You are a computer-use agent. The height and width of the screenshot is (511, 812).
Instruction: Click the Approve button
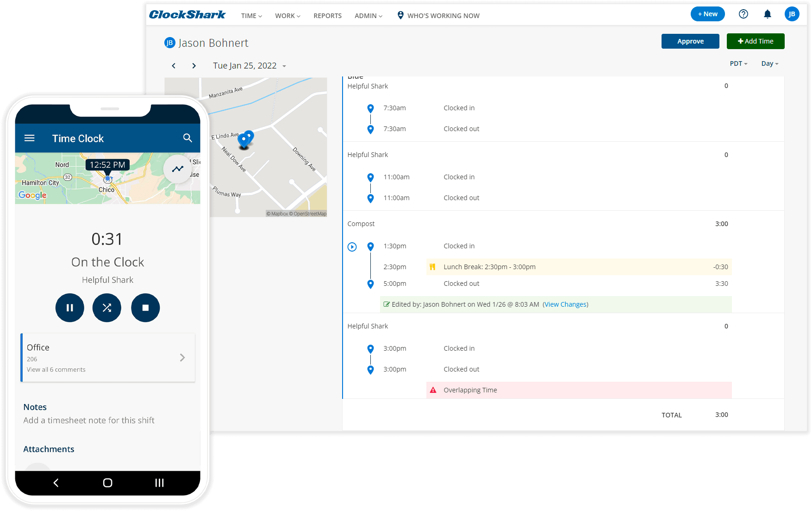tap(690, 41)
